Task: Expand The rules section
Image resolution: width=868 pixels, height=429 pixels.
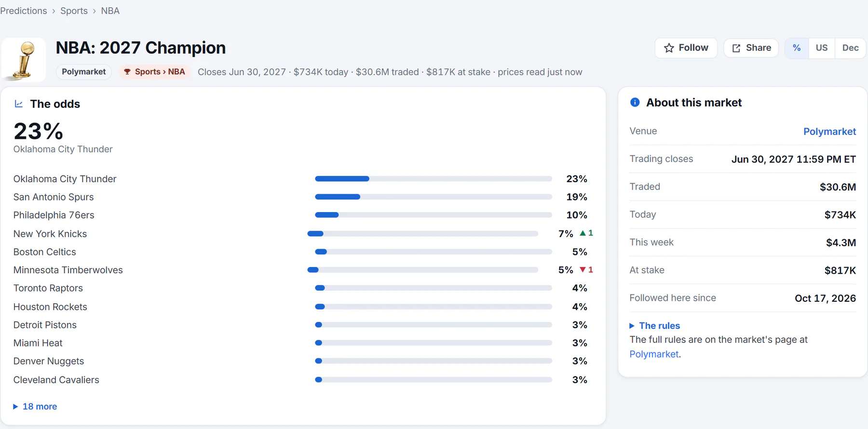Action: 655,326
